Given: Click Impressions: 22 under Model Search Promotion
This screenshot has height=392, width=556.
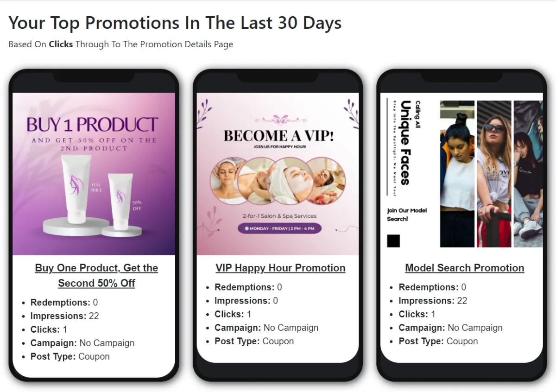Looking at the screenshot, I should pos(433,301).
